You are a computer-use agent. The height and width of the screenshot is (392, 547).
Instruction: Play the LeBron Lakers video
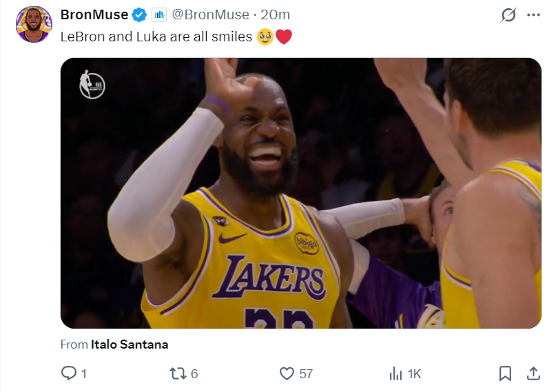coord(300,193)
